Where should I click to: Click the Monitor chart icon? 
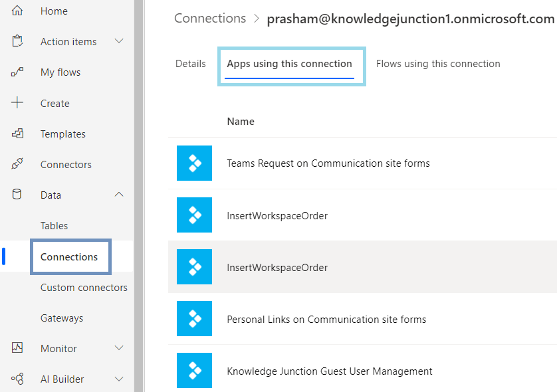(x=18, y=348)
